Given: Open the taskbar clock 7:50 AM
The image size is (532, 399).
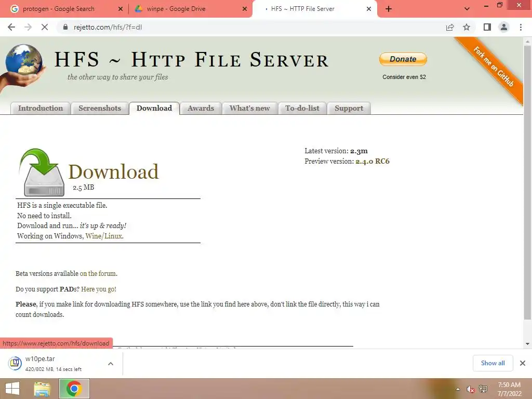Looking at the screenshot, I should tap(509, 389).
